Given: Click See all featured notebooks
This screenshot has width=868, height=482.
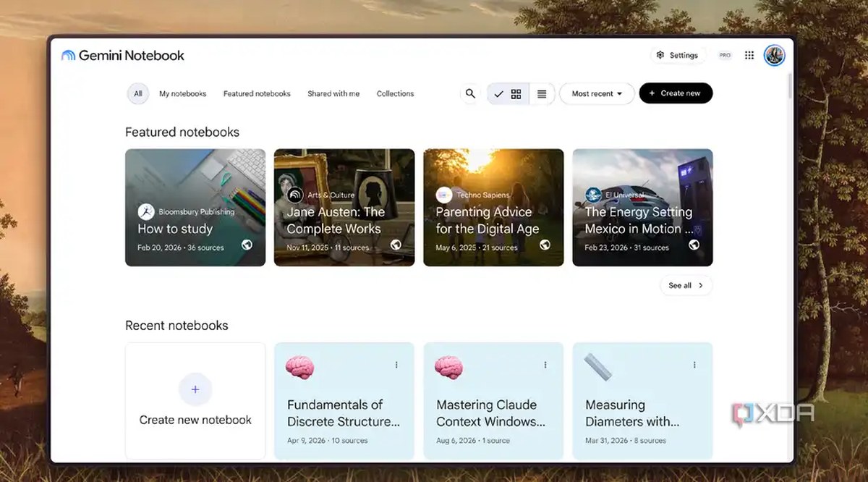Looking at the screenshot, I should 686,285.
